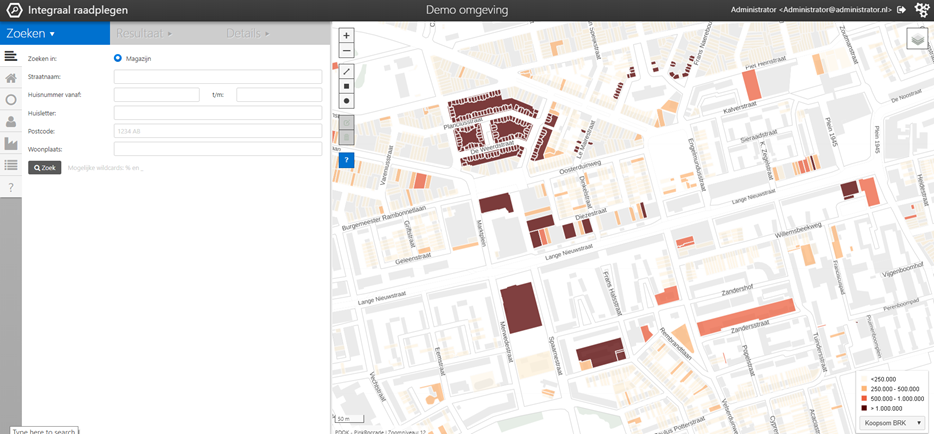This screenshot has width=934, height=434.
Task: Open the person search sidebar icon
Action: [x=11, y=121]
